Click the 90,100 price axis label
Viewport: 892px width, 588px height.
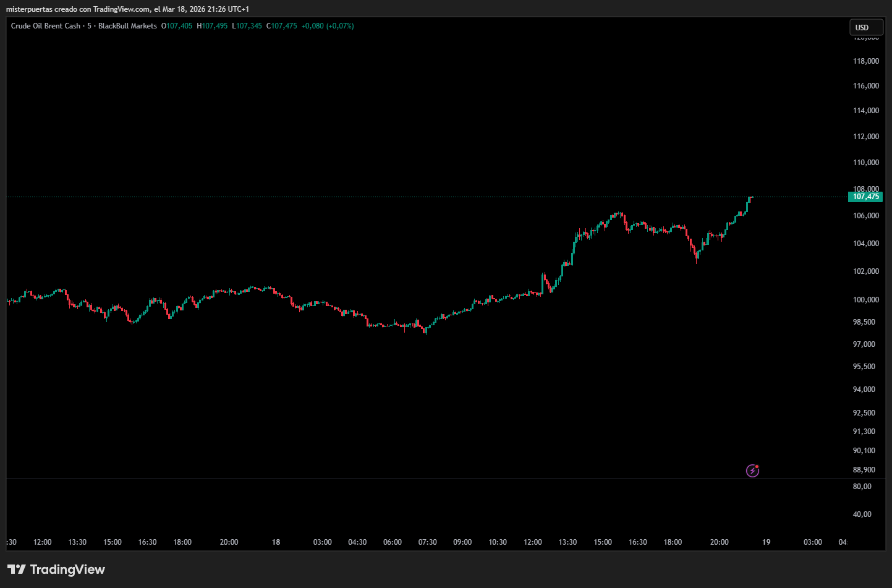pos(864,451)
